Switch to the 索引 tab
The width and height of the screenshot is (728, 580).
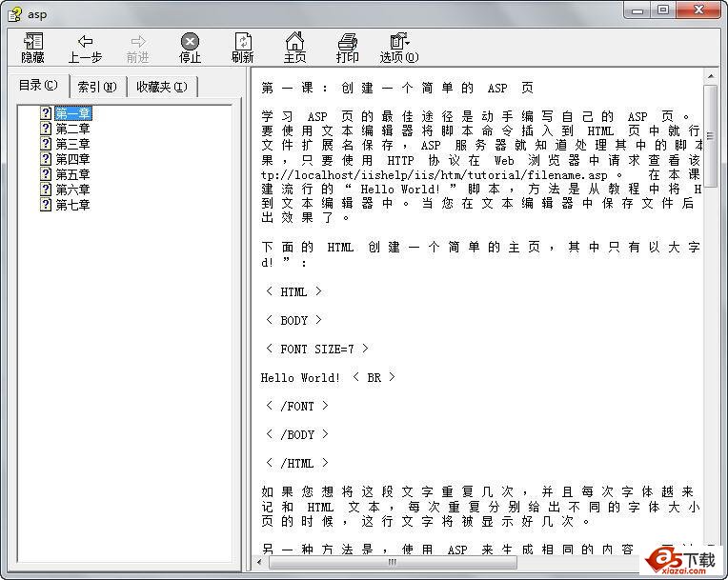(x=97, y=87)
